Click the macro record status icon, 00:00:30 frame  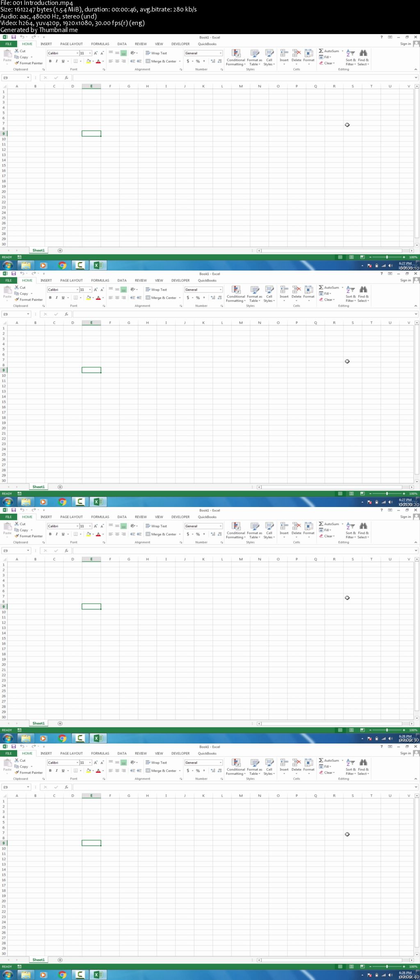click(19, 730)
